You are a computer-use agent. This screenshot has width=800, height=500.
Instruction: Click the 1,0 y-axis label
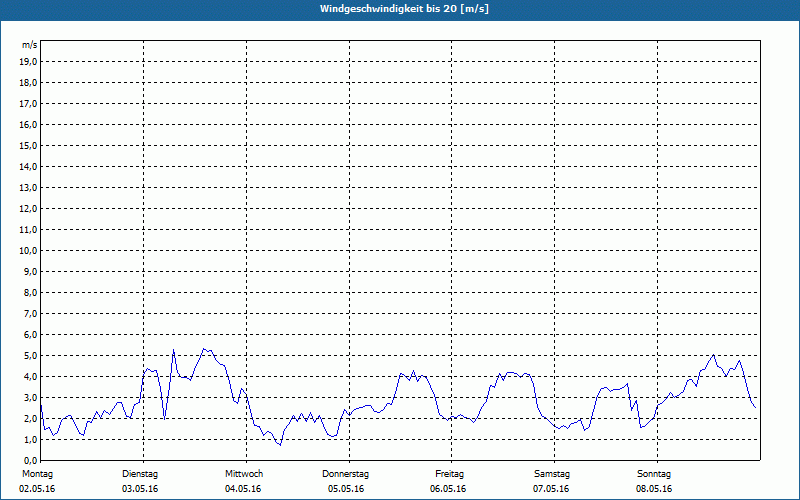click(x=30, y=439)
